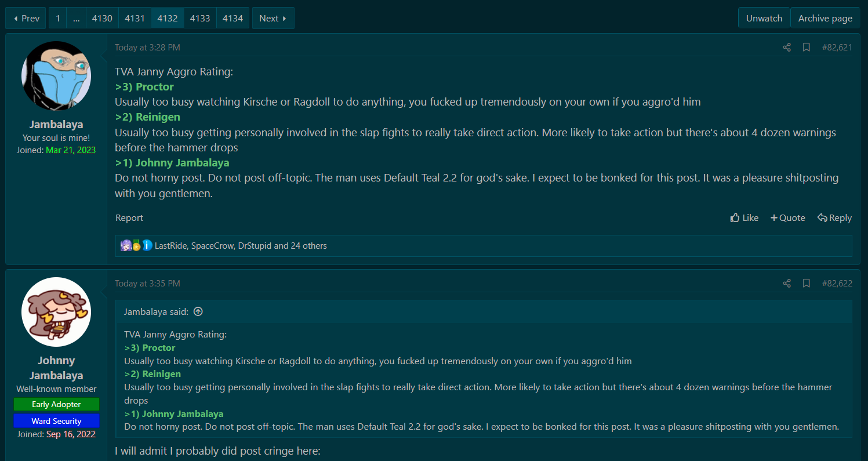Viewport: 868px width, 461px height.
Task: Toggle watch status with Unwatch button
Action: point(764,18)
